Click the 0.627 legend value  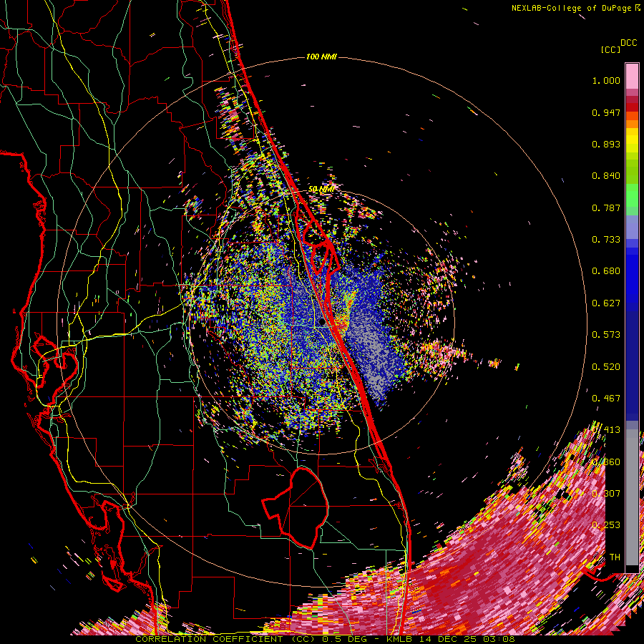[606, 303]
